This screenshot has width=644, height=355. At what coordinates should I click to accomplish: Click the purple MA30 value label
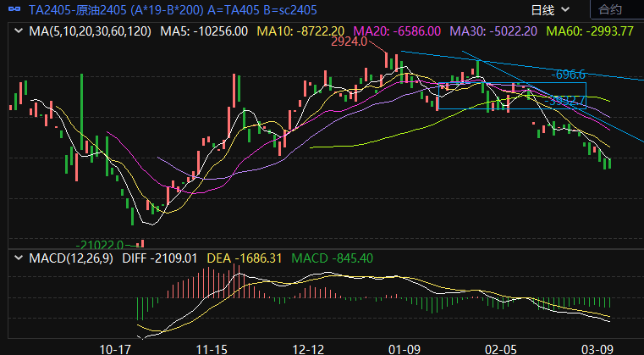(498, 31)
